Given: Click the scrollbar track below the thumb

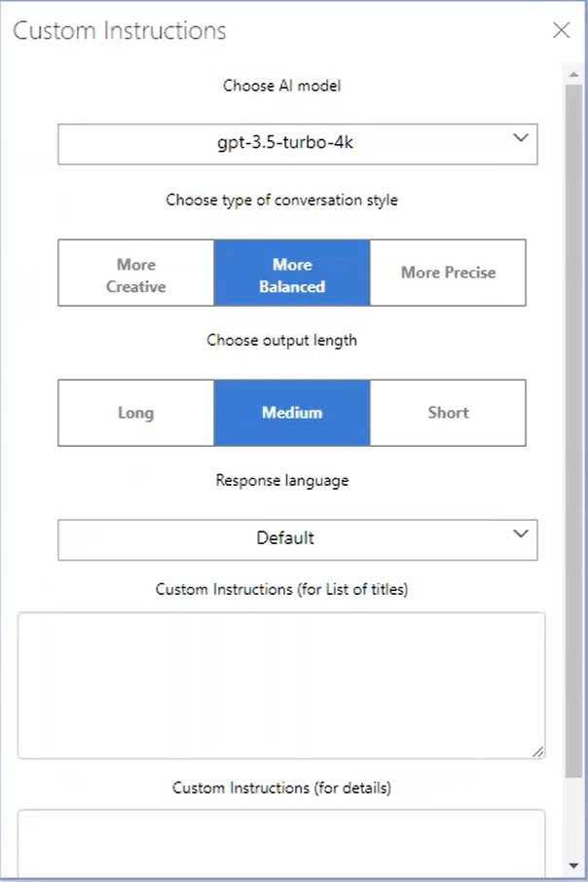Looking at the screenshot, I should (x=574, y=818).
